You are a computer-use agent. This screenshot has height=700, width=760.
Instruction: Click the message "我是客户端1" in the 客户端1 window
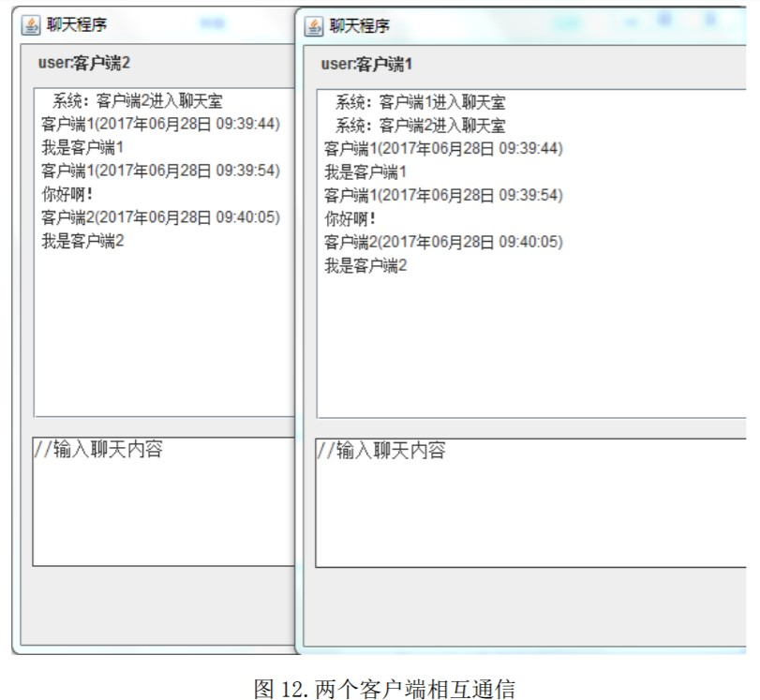(365, 172)
